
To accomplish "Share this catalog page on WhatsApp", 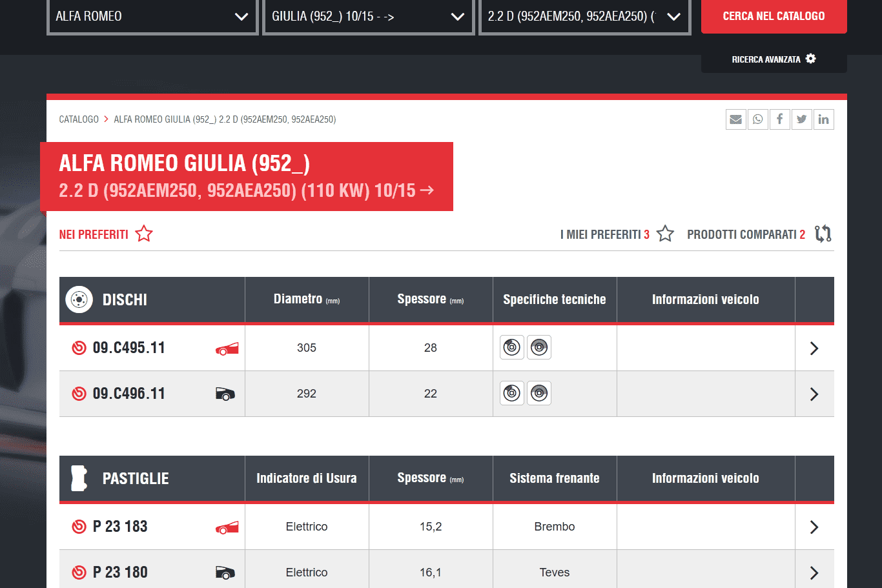I will tap(757, 119).
